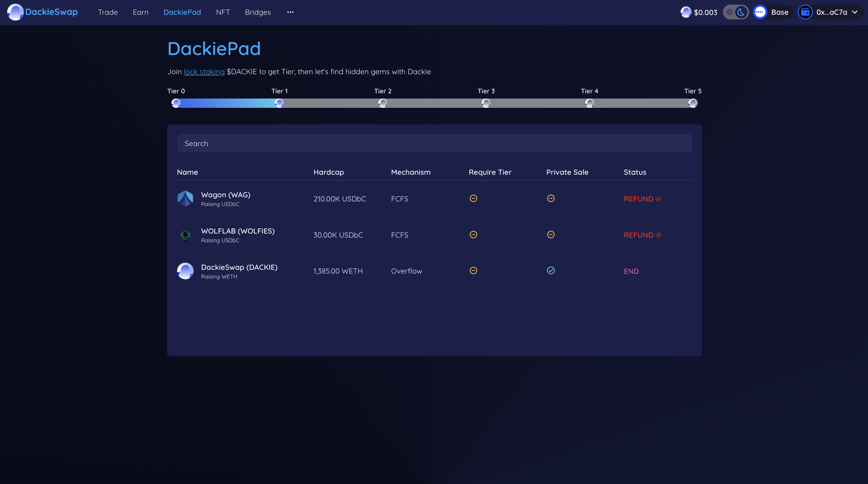
Task: Click Wagon's REFUND status
Action: click(638, 199)
